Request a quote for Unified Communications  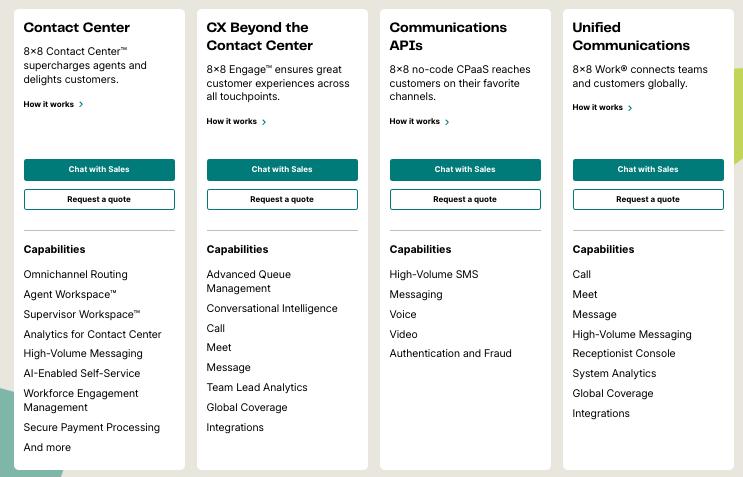pos(647,200)
